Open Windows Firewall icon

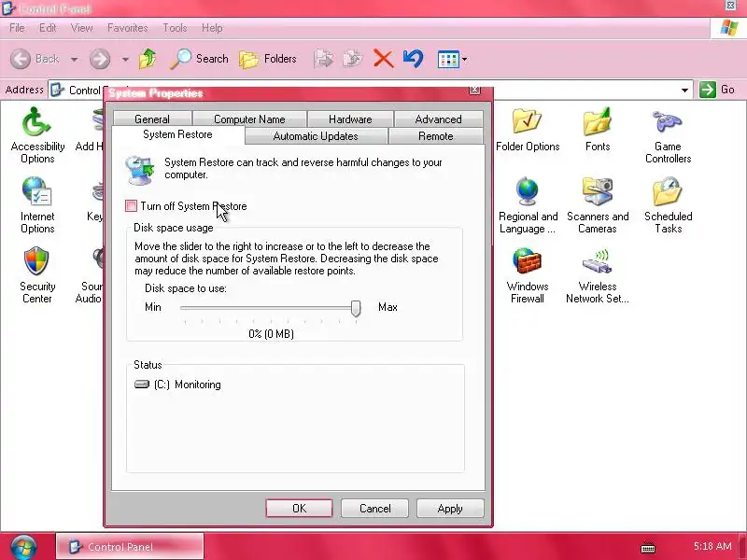528,275
